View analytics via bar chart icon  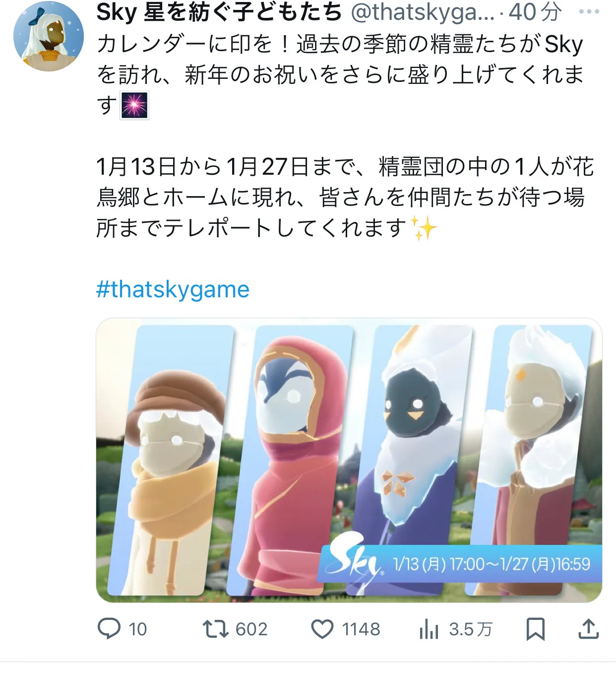click(x=429, y=629)
